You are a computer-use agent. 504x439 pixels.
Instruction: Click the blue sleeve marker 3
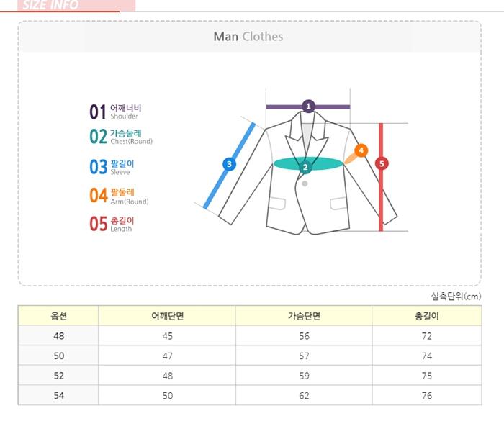tap(229, 164)
